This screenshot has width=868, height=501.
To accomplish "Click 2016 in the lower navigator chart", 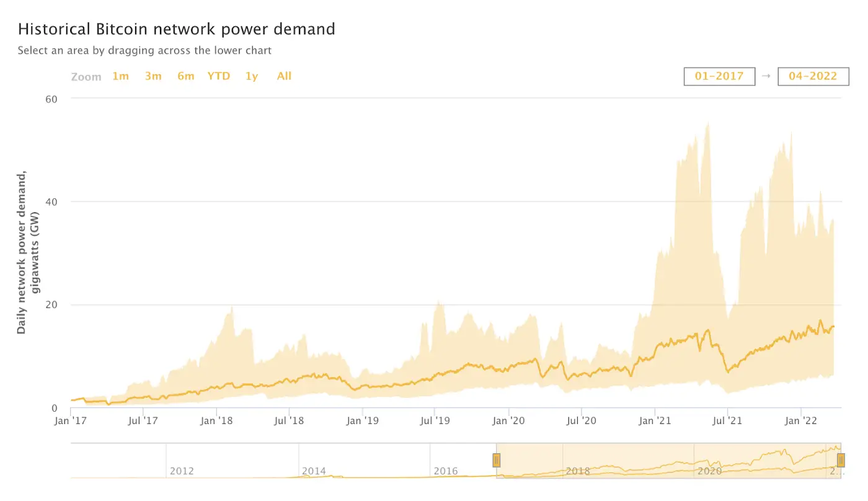I will tap(446, 471).
